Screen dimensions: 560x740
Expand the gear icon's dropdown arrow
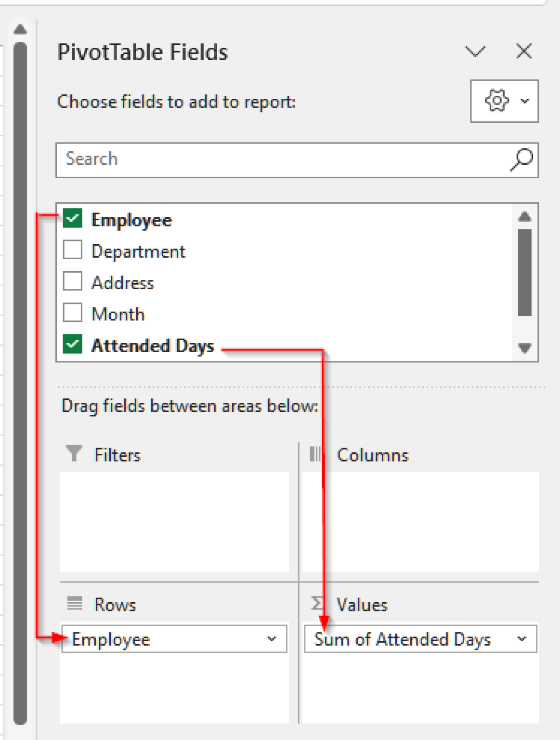(x=523, y=101)
